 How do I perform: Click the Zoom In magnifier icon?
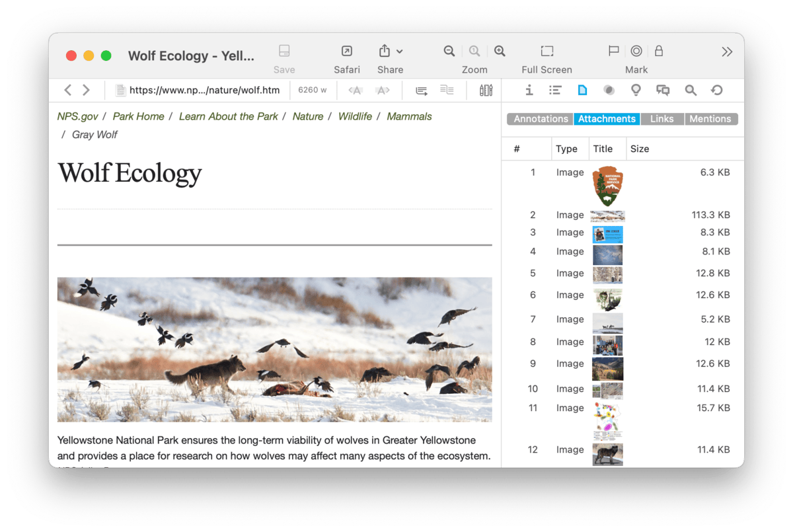(x=500, y=52)
